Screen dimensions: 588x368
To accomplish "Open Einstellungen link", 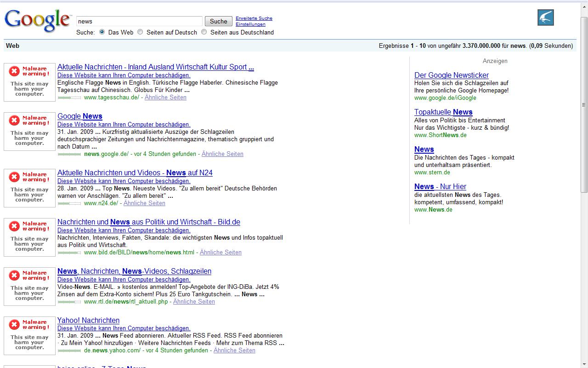I will (250, 24).
